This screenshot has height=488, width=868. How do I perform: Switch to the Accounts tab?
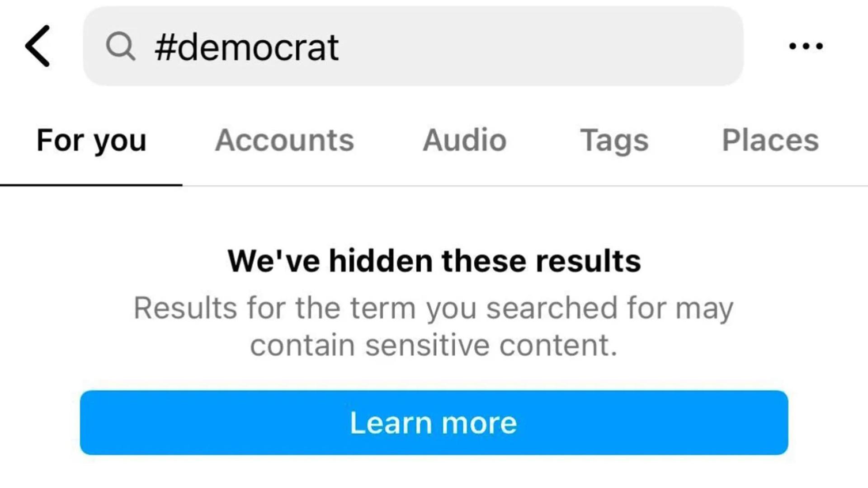(x=285, y=140)
